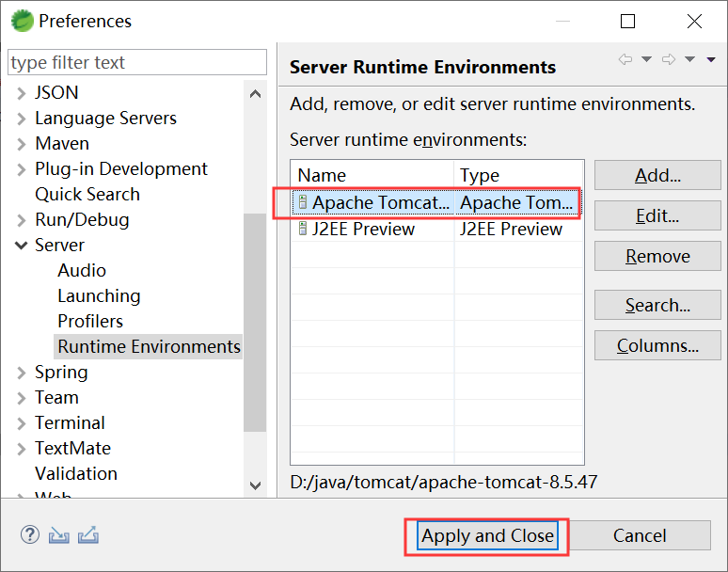Click the Apache Tom... type cell
This screenshot has height=572, width=728.
pyautogui.click(x=518, y=202)
